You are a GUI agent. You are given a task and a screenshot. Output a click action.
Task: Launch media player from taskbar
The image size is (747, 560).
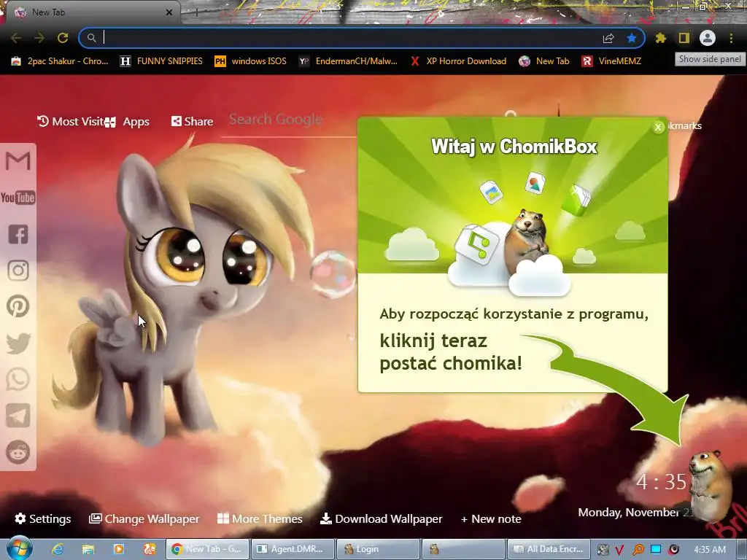[119, 549]
